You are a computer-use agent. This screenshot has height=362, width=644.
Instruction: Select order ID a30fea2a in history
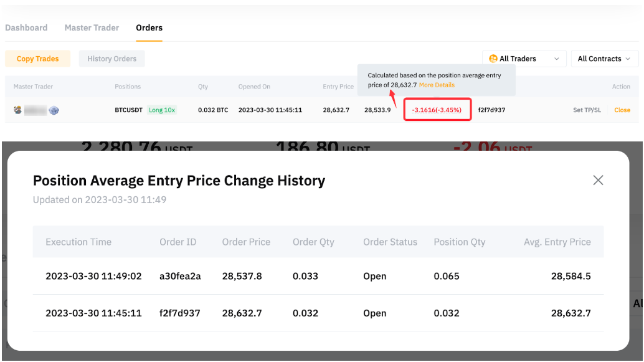(x=180, y=276)
